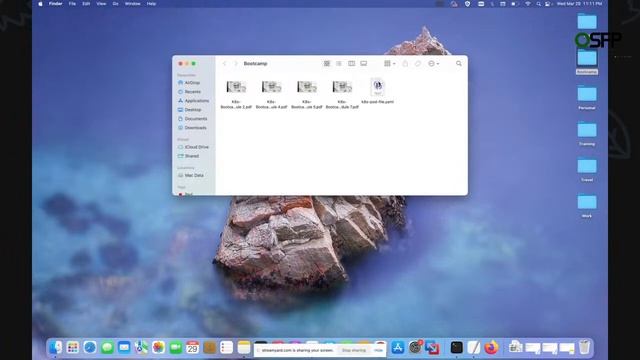Screen dimensions: 640x360
Task: Click the Wi-Fi icon in menu bar
Action: (528, 4)
